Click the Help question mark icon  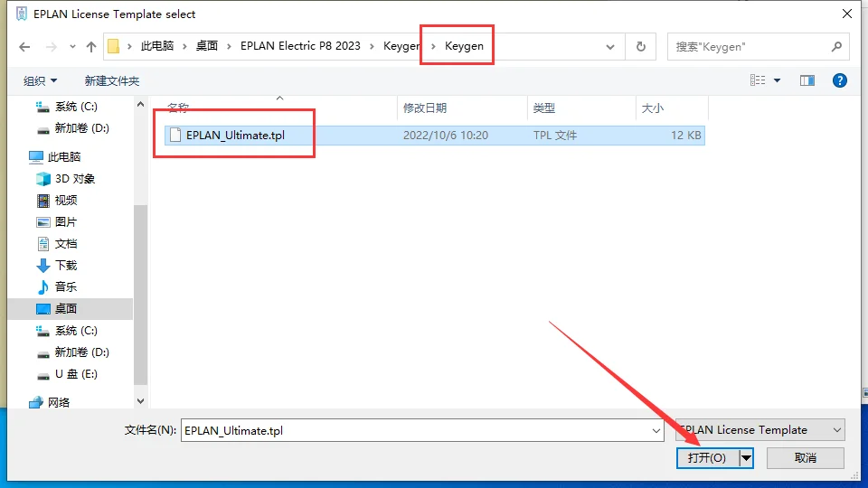pos(839,80)
